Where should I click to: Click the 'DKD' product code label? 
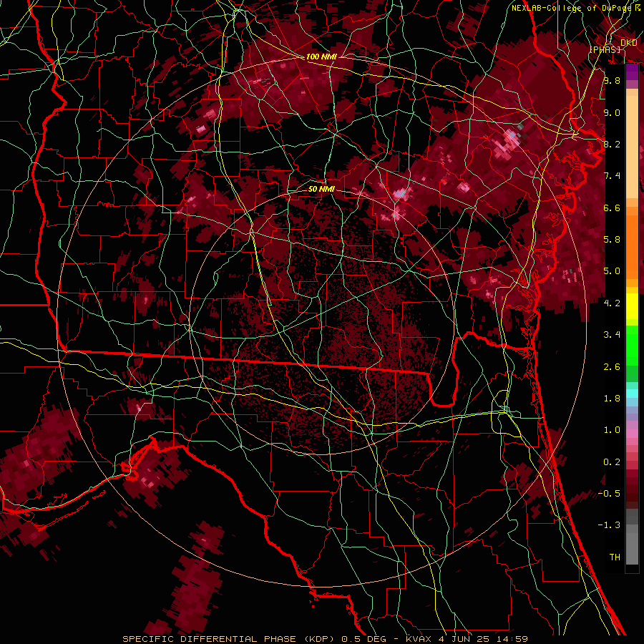[x=629, y=43]
